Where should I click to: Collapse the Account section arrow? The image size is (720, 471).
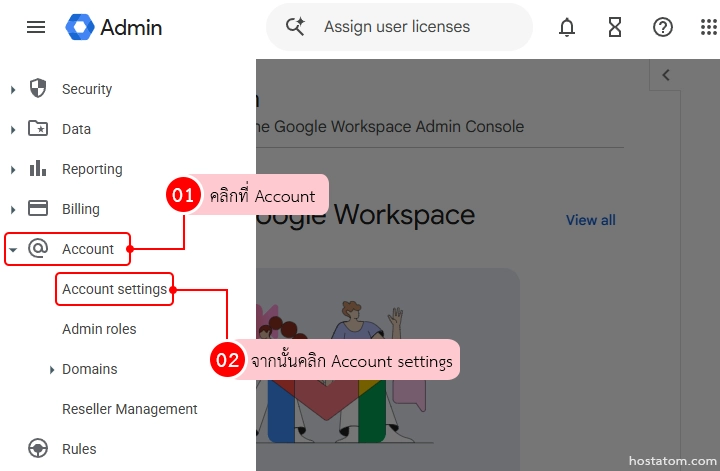point(13,250)
